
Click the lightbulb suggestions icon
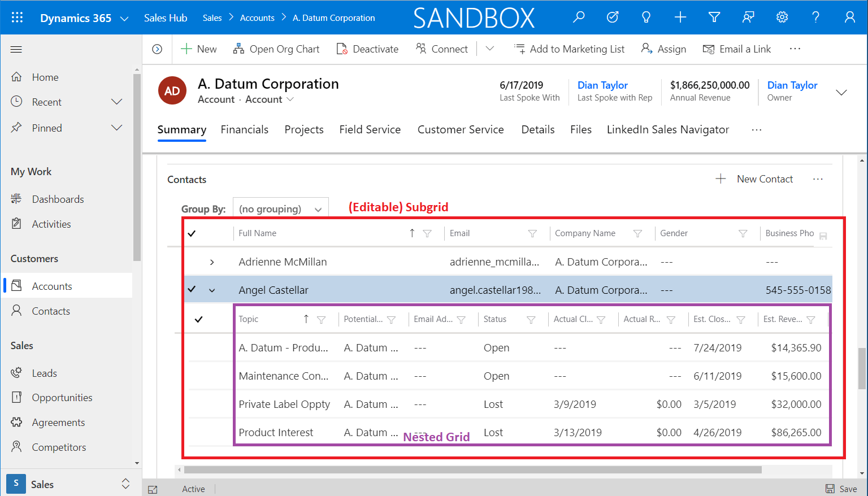(x=646, y=17)
